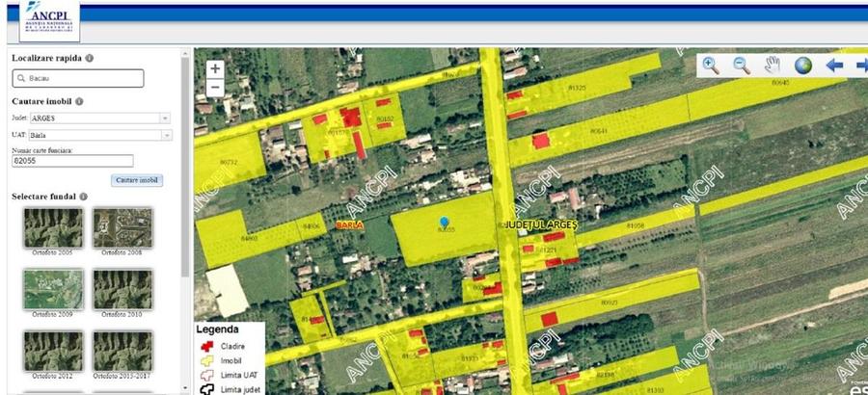
Task: Click parcel label 84806 on map
Action: [312, 226]
